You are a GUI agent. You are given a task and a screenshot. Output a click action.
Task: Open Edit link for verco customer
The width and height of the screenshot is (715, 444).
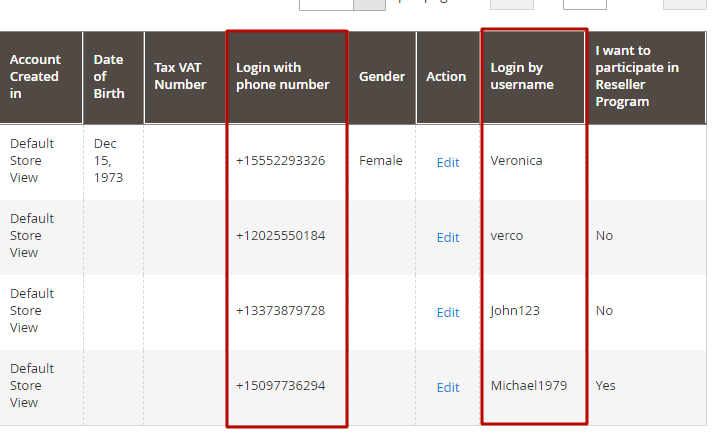pyautogui.click(x=448, y=237)
